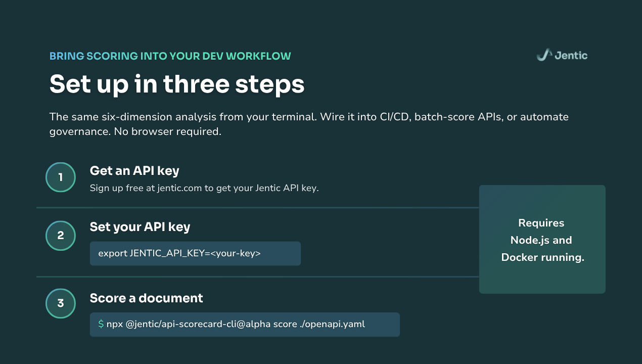Click the step 2 number circle
The width and height of the screenshot is (642, 364).
point(61,235)
